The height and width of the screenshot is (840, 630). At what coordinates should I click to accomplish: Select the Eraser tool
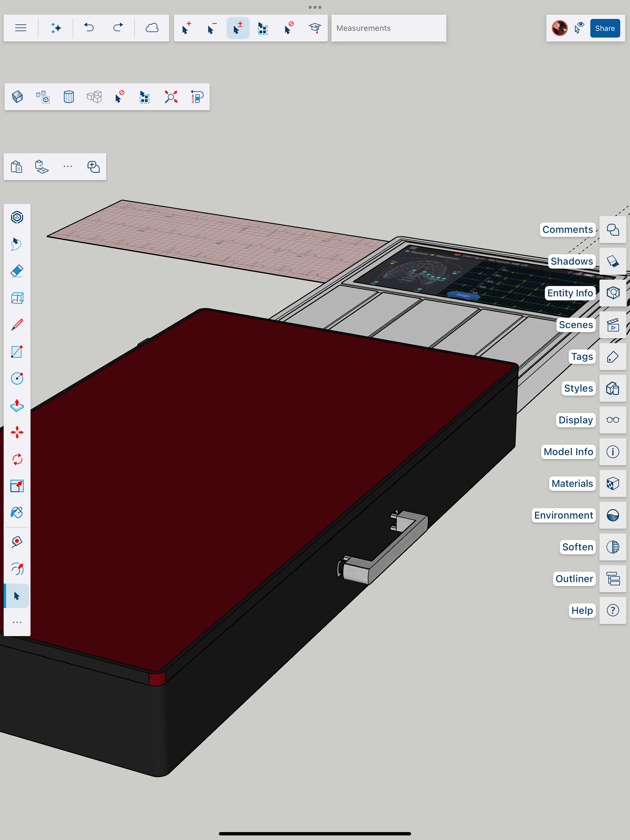point(17,271)
